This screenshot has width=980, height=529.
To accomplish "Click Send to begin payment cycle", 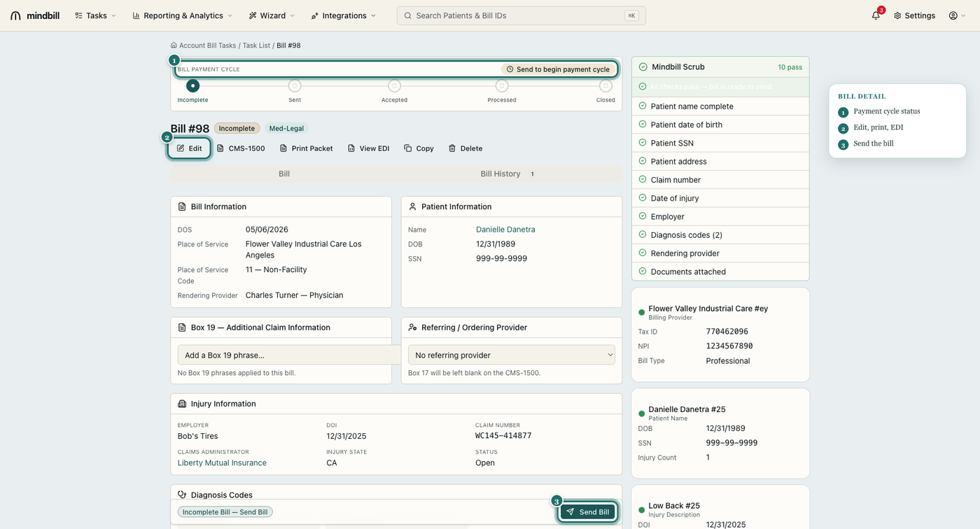I will pyautogui.click(x=558, y=69).
